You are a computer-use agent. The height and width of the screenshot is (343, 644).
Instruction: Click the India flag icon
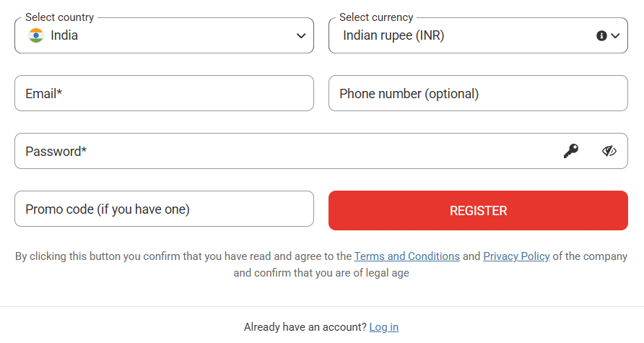(35, 35)
